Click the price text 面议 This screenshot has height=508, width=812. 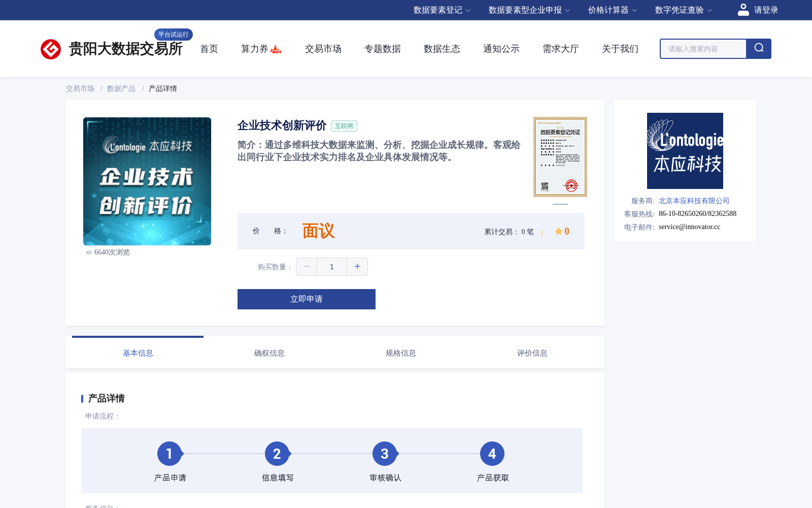tap(318, 231)
